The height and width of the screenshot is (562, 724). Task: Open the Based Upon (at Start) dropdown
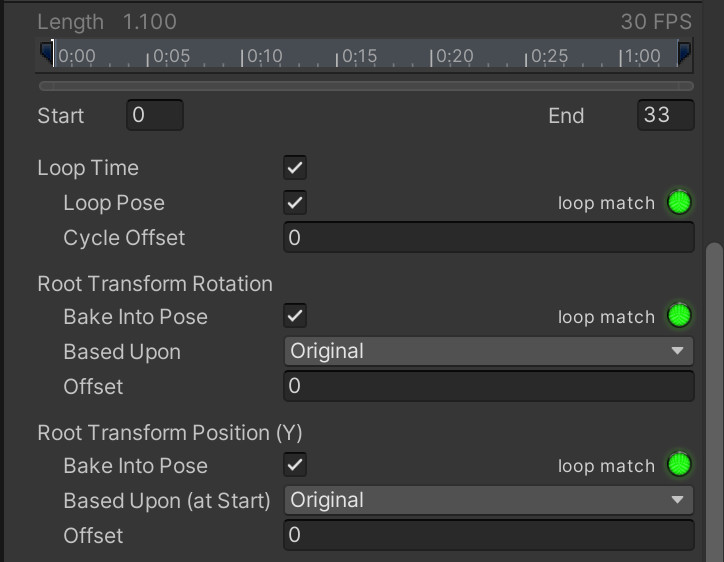[x=489, y=500]
